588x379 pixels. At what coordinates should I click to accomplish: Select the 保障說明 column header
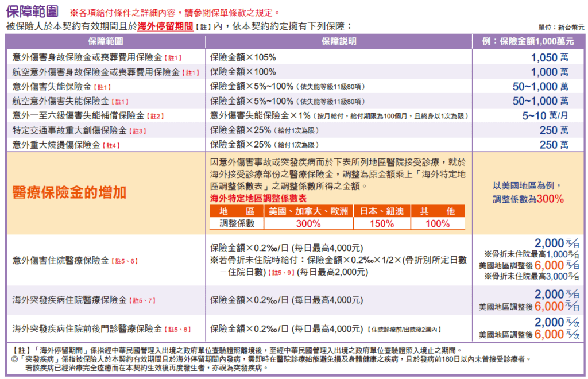click(339, 41)
